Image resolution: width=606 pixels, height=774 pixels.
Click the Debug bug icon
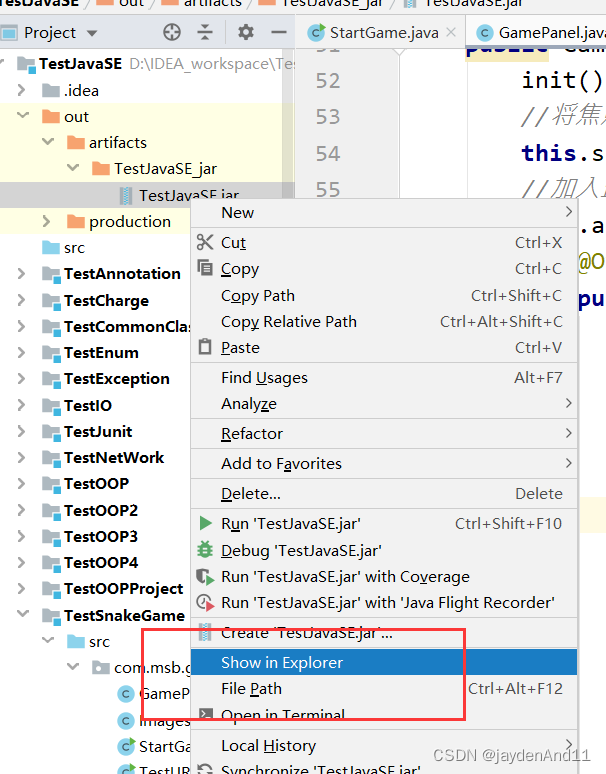coord(205,549)
